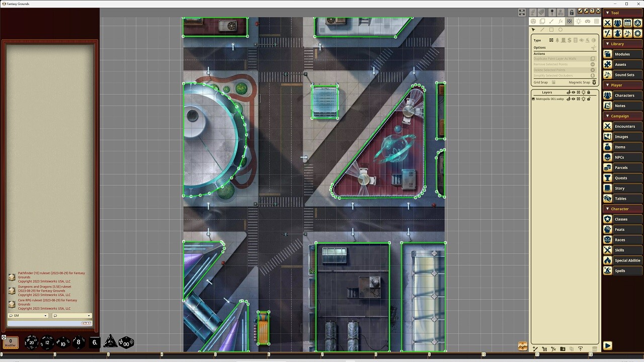This screenshot has width=644, height=362.
Task: Select the d8 die
Action: pos(78,342)
